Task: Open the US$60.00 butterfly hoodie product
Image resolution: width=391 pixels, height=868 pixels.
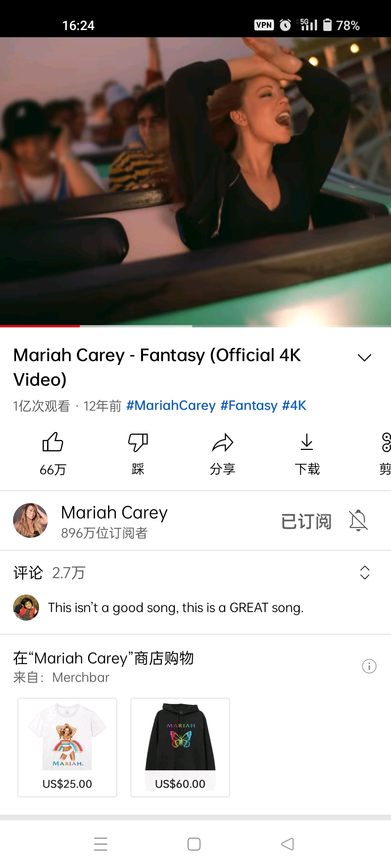Action: pos(180,747)
